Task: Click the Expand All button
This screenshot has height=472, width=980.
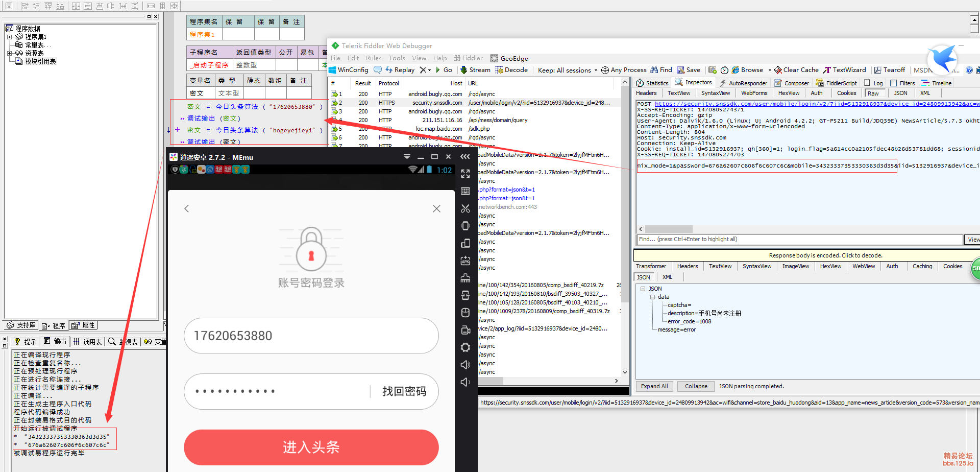Action: tap(654, 386)
